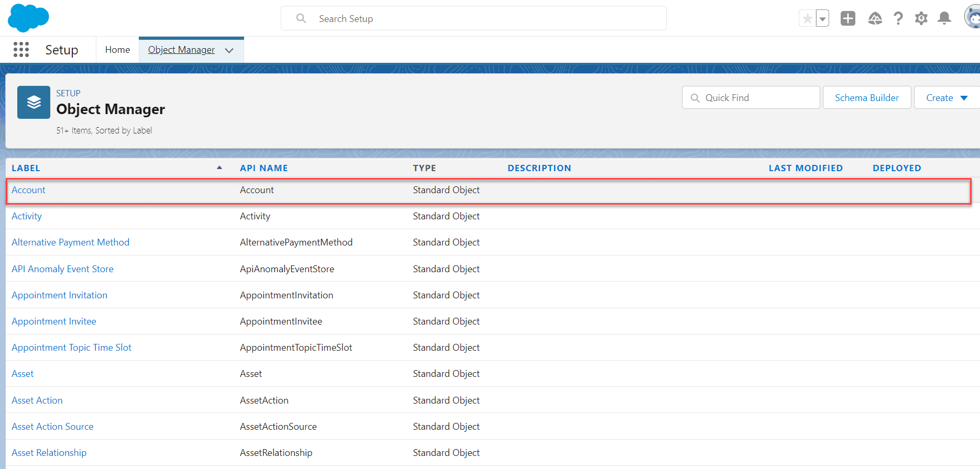Open the Appointment Topic Time Slot object

coord(72,348)
